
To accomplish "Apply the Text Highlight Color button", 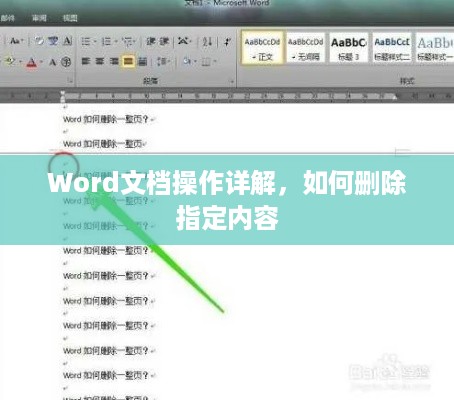I will click(9, 62).
